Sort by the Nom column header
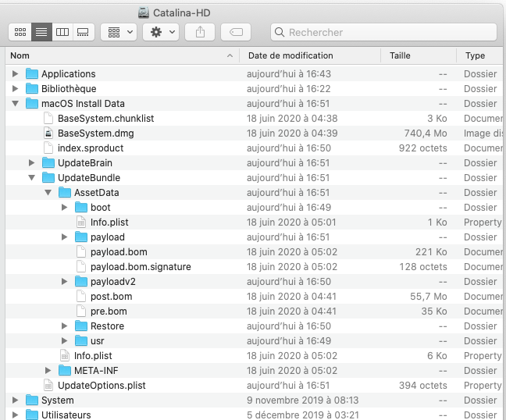This screenshot has height=420, width=506. pyautogui.click(x=122, y=55)
